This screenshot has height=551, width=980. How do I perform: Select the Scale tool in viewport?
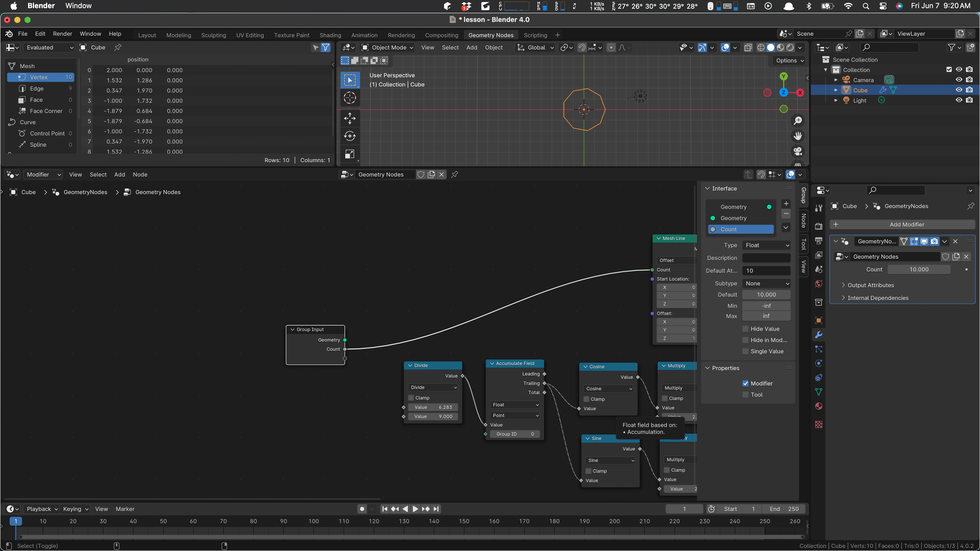coord(350,154)
